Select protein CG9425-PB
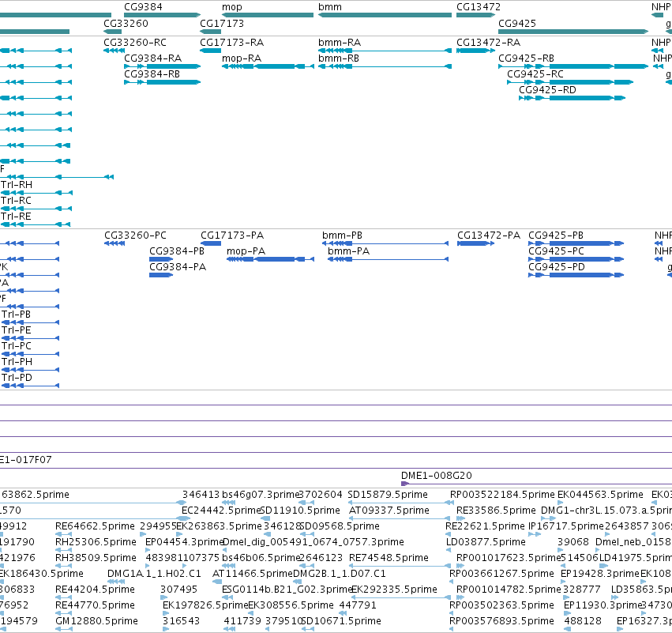The width and height of the screenshot is (672, 633). click(x=556, y=235)
